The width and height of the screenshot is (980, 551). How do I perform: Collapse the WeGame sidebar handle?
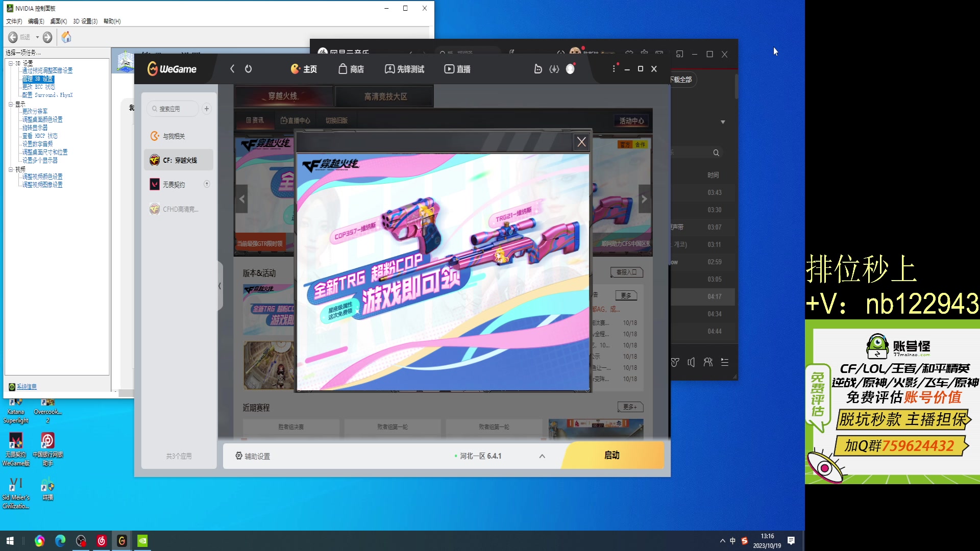point(220,286)
